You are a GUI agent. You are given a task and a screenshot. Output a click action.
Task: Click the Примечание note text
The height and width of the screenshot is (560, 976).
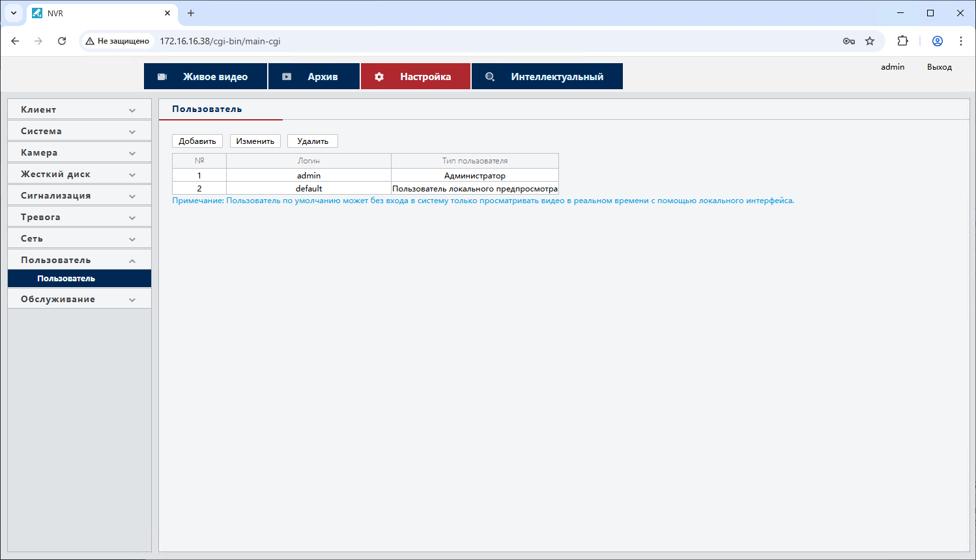(483, 201)
